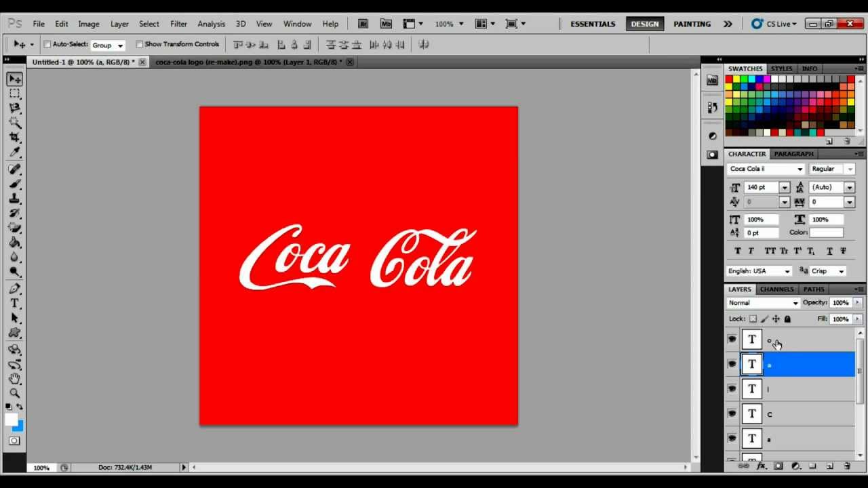Select the Lasso tool
The height and width of the screenshot is (488, 868).
(15, 108)
